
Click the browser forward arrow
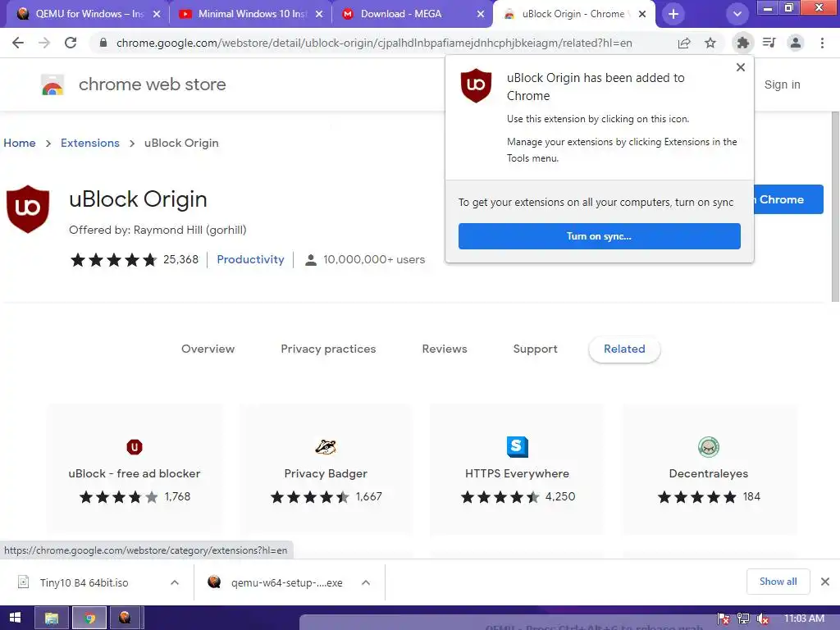(44, 43)
